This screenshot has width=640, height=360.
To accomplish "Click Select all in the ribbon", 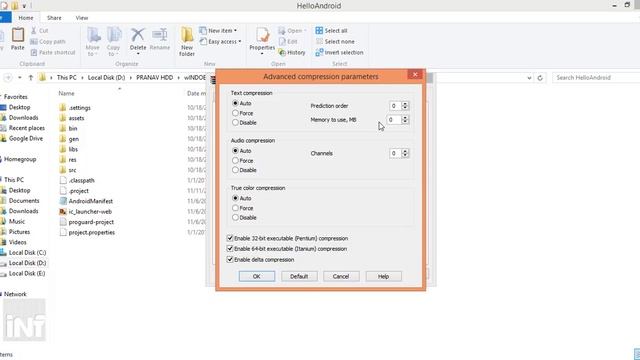I will pyautogui.click(x=331, y=31).
